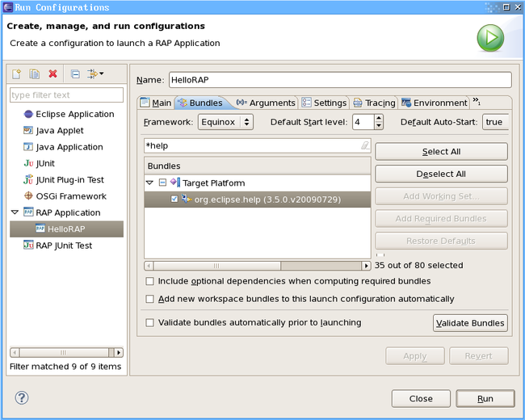Click the Close button
Image resolution: width=525 pixels, height=420 pixels.
421,398
